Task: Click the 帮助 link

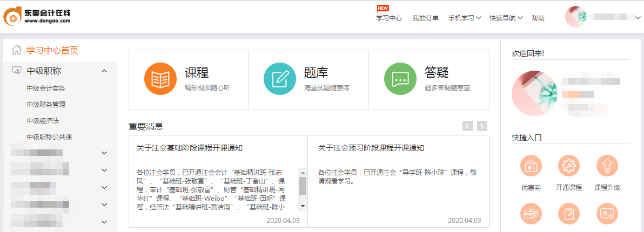Action: pyautogui.click(x=538, y=18)
